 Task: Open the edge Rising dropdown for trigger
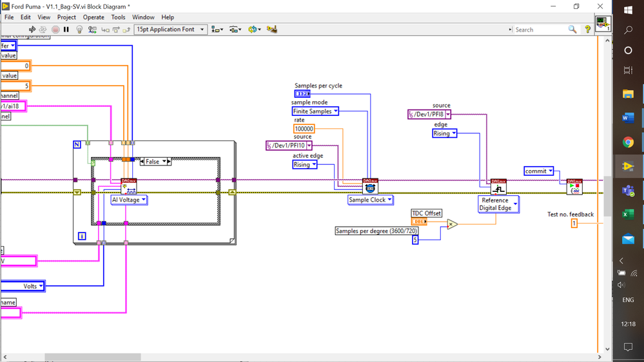point(444,133)
